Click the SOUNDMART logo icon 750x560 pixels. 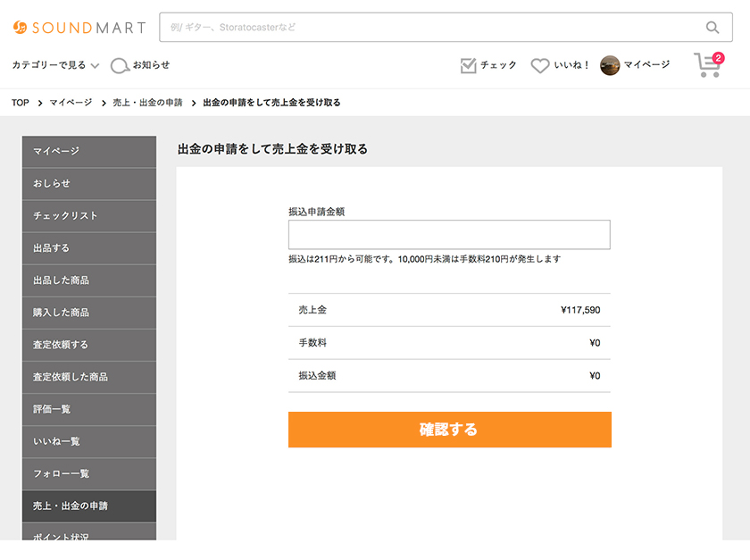[x=21, y=28]
